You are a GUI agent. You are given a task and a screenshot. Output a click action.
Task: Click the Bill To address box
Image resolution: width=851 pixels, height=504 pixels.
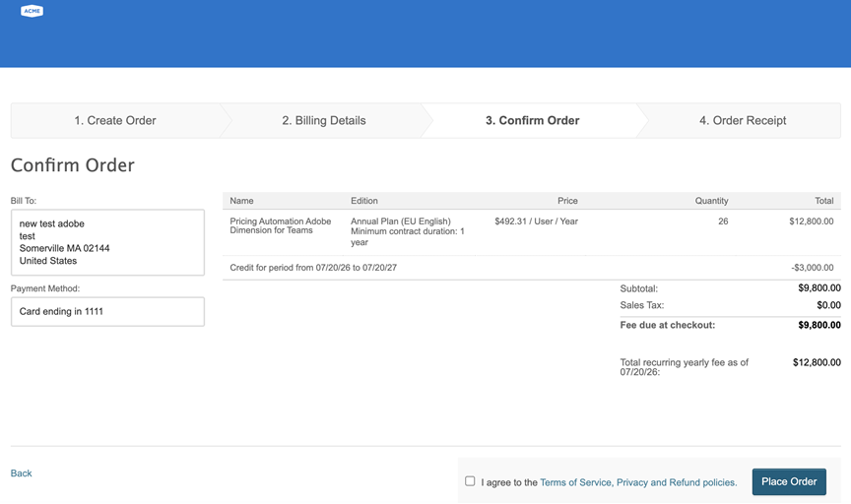point(107,242)
